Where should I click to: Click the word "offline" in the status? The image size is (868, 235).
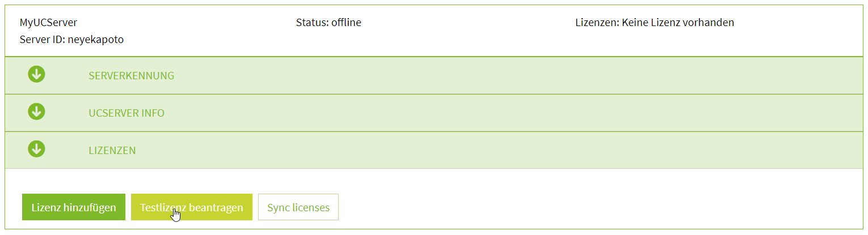tap(346, 23)
